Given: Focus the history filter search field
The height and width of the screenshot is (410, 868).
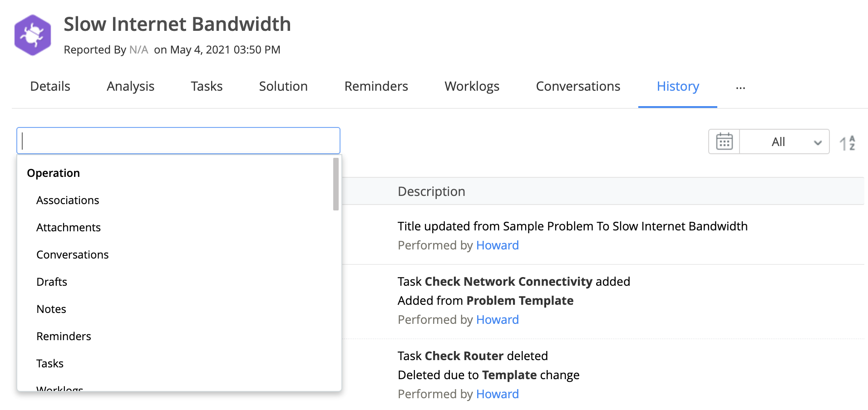Looking at the screenshot, I should pos(178,141).
